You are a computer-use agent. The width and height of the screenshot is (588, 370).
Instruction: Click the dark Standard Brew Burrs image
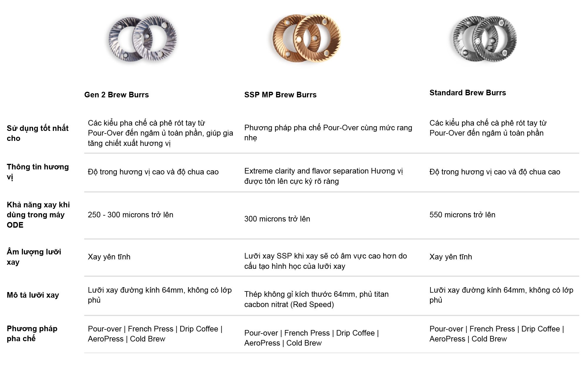point(485,39)
